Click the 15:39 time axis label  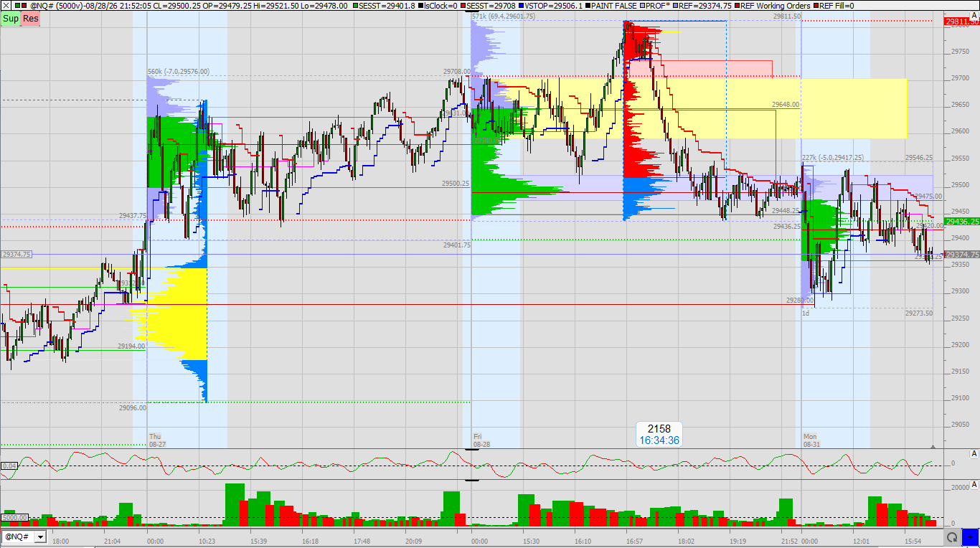tap(259, 542)
